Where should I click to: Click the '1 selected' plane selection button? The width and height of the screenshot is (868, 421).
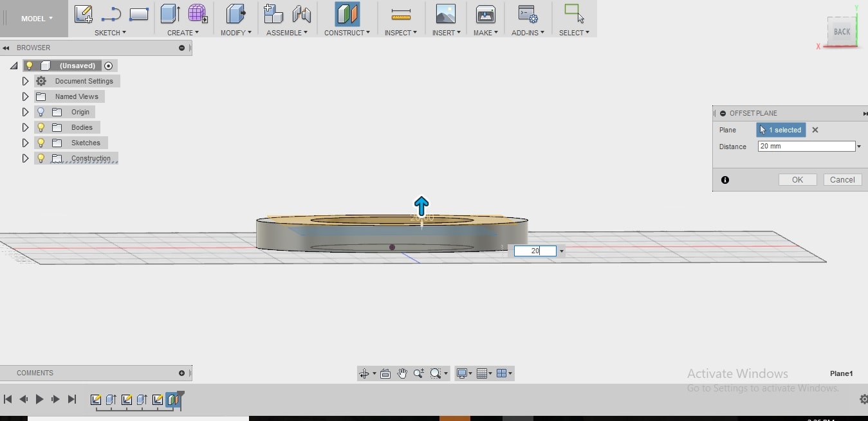pyautogui.click(x=780, y=130)
